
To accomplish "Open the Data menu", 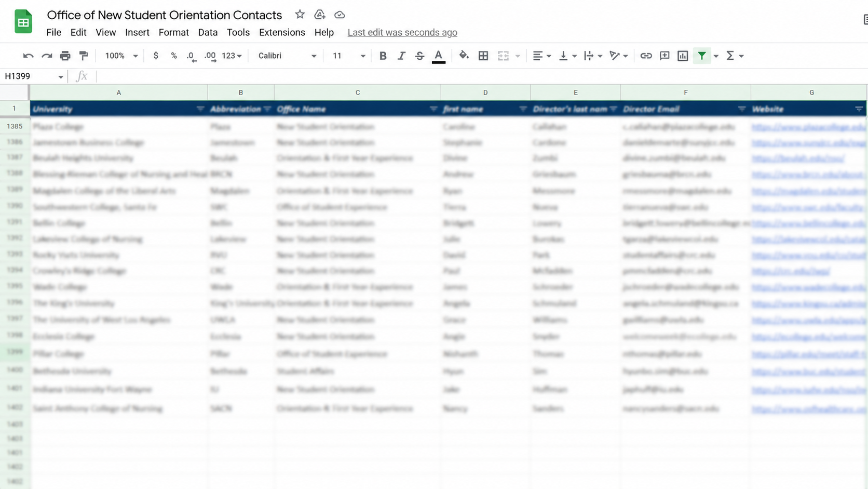I will [208, 32].
